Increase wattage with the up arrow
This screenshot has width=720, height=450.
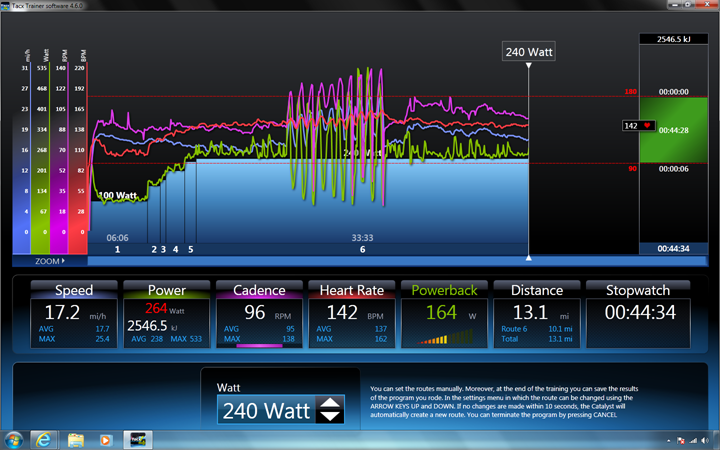point(330,403)
